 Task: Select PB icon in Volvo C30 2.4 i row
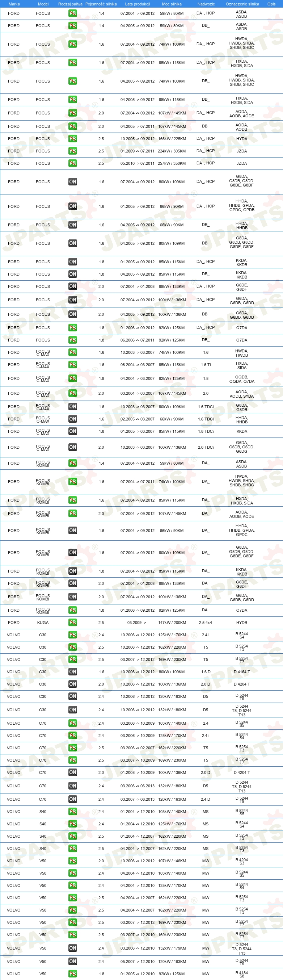point(73,635)
